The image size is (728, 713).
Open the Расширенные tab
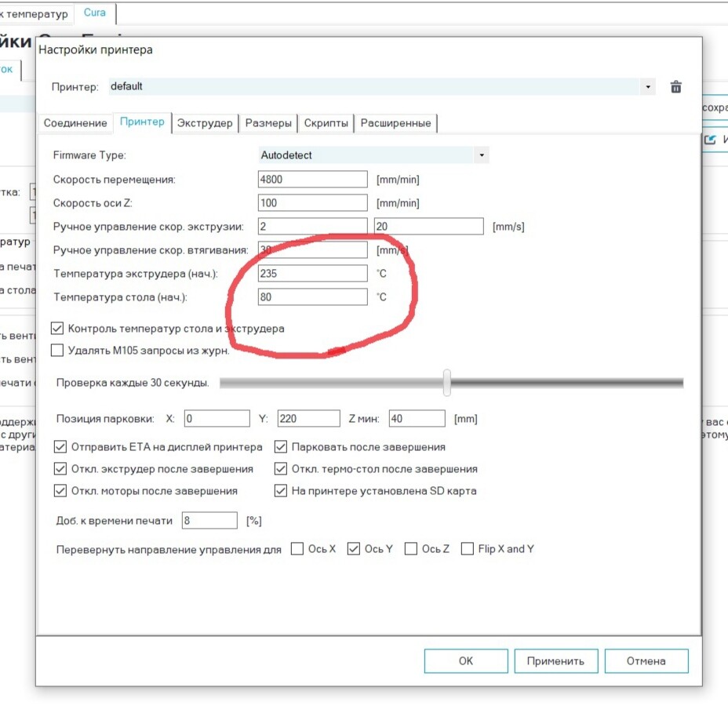click(395, 123)
